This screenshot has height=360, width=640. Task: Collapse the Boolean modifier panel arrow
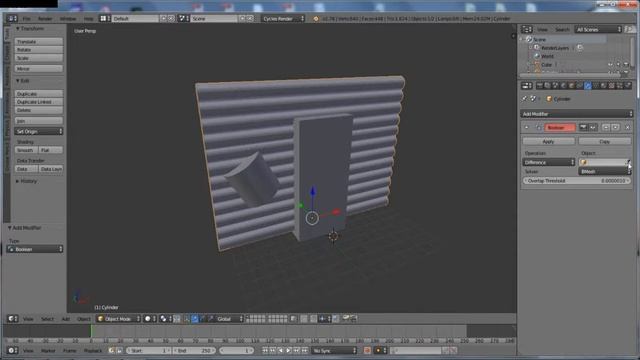(x=527, y=128)
